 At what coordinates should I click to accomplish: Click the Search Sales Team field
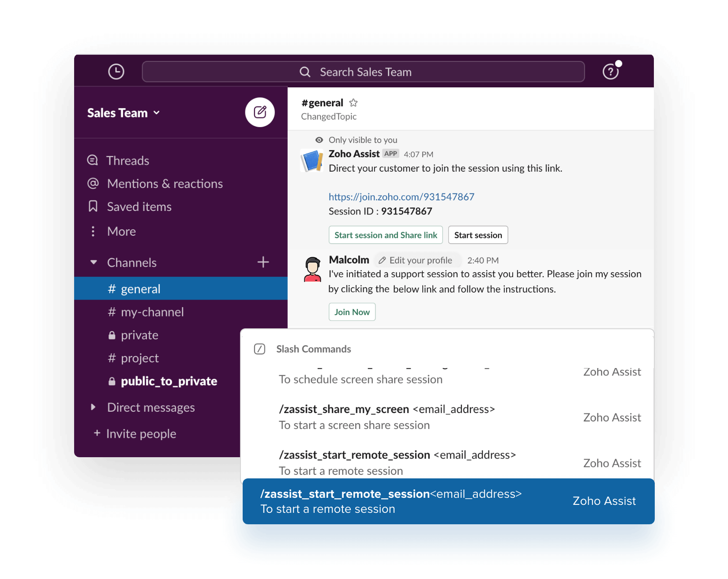[363, 71]
